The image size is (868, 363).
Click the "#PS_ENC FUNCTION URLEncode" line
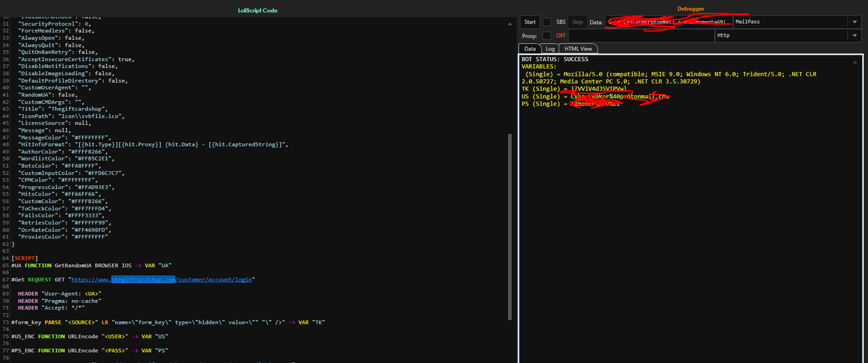90,350
